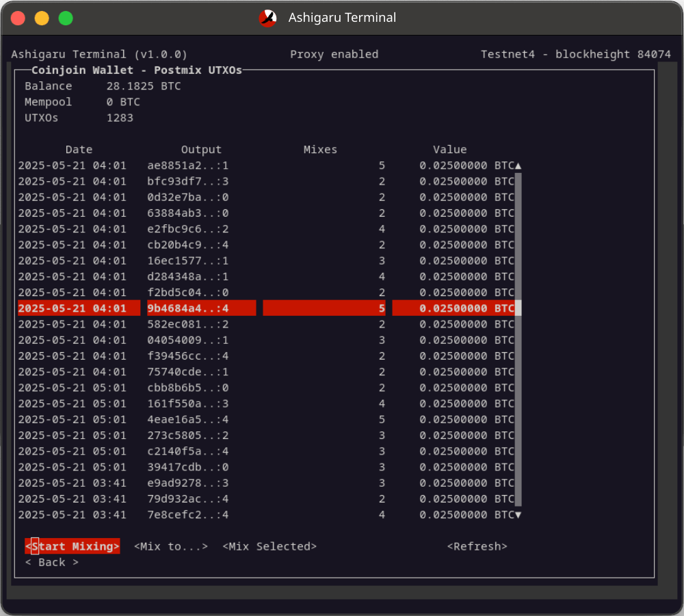Click the Refresh button

point(477,546)
